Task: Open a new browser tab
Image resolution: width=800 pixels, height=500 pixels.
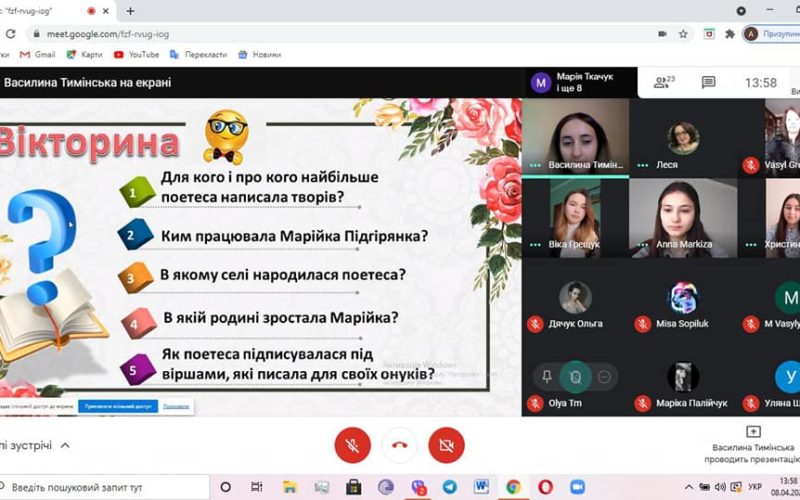Action: pyautogui.click(x=130, y=11)
